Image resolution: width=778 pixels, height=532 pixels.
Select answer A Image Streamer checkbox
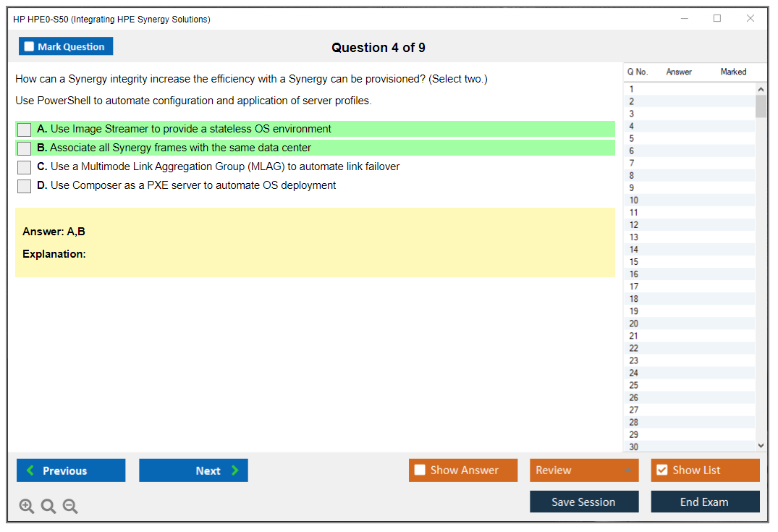(25, 130)
